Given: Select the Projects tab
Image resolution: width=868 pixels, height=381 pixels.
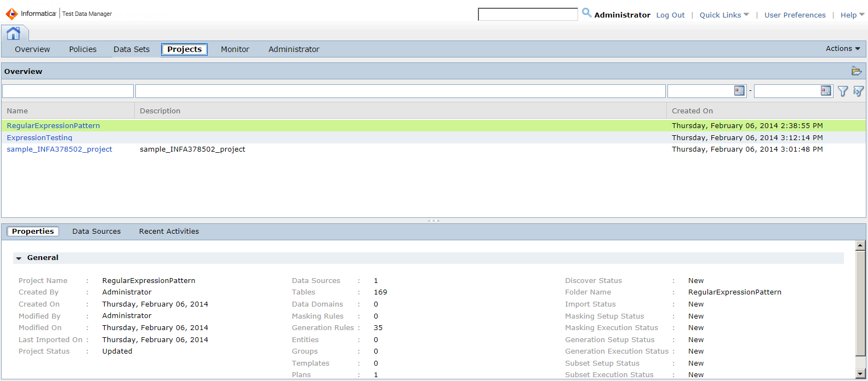Looking at the screenshot, I should (185, 49).
